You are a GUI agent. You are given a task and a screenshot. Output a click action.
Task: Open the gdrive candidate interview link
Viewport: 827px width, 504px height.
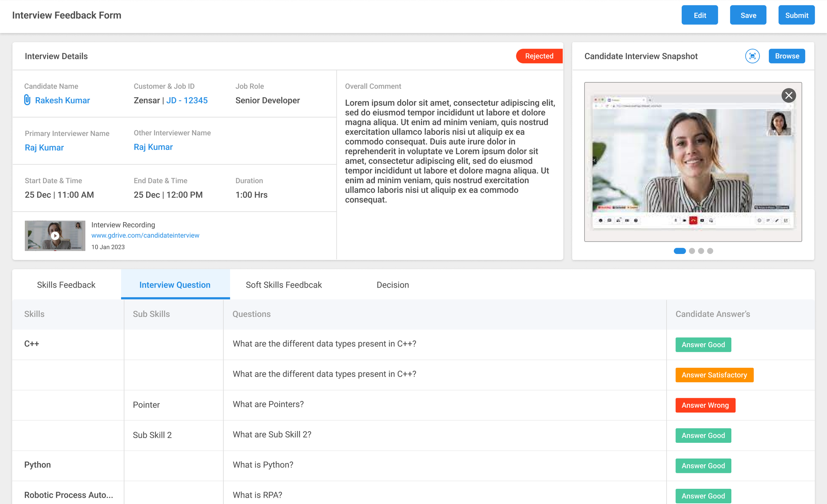[x=145, y=235]
